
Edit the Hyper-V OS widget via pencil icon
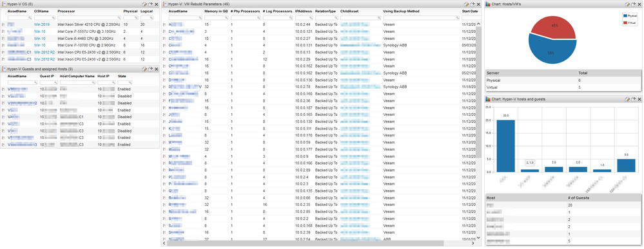click(x=144, y=4)
